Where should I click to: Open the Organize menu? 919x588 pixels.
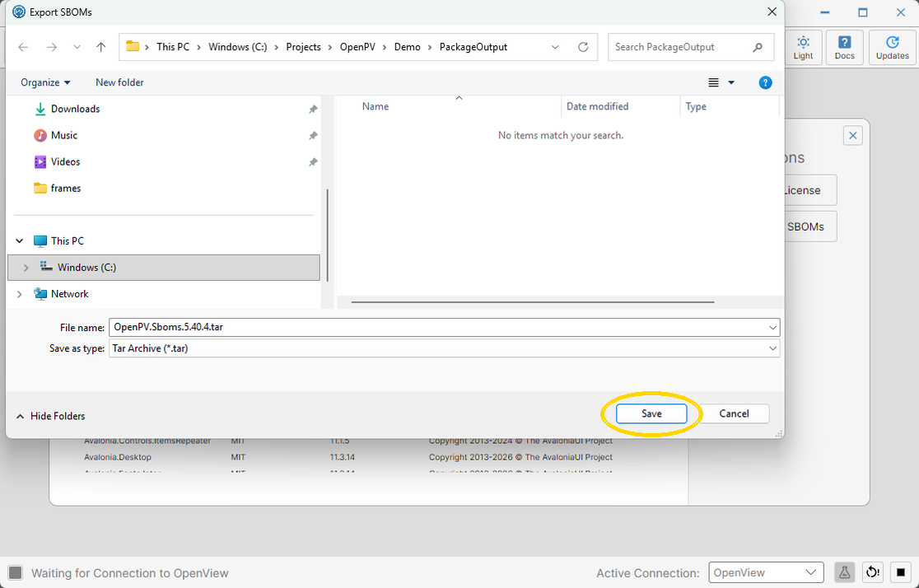(46, 82)
